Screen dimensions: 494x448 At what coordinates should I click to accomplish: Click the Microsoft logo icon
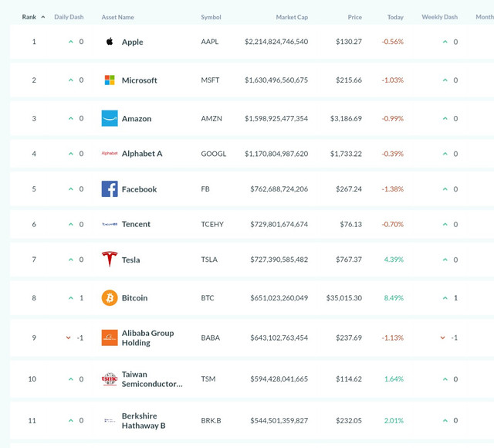click(x=110, y=80)
